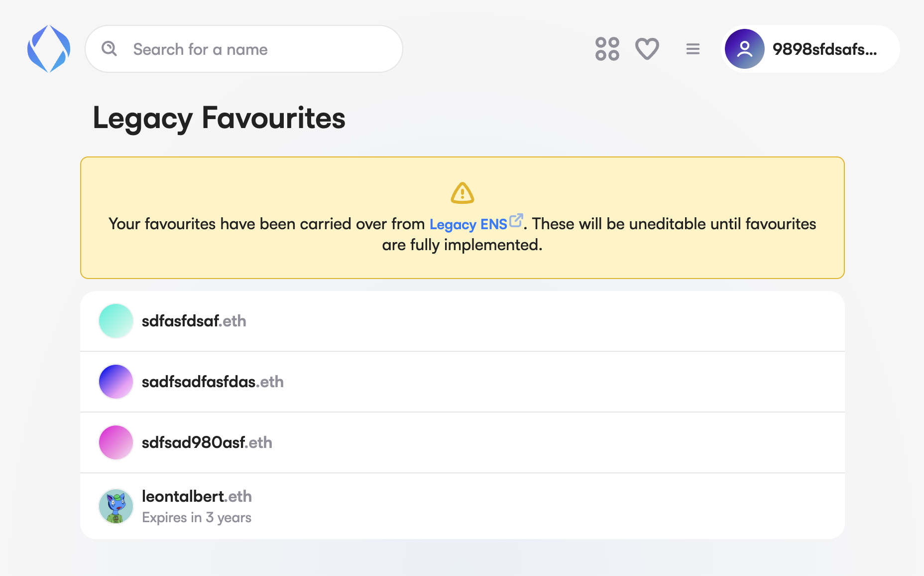Click the Search for a name field

tap(259, 49)
